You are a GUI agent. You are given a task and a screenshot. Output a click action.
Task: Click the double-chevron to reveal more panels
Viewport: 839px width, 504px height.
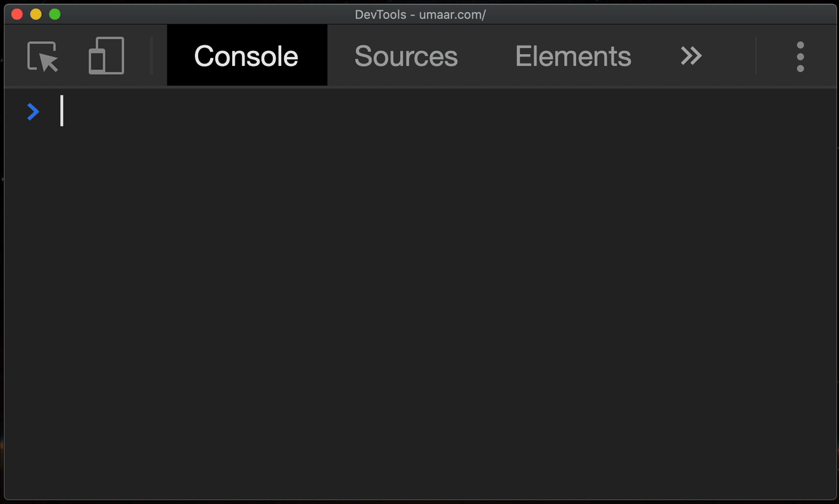coord(691,56)
